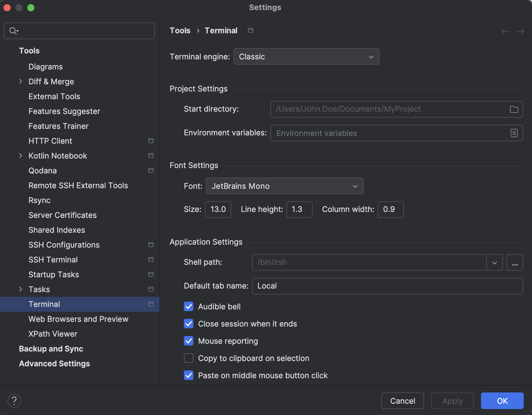Click the help question mark icon
Image resolution: width=532 pixels, height=415 pixels.
pos(14,401)
